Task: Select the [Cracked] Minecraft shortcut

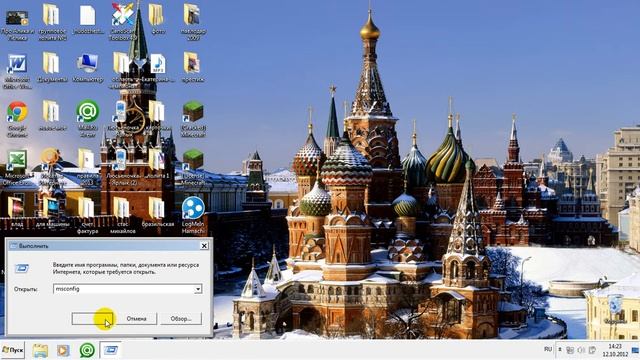Action: coord(193,112)
